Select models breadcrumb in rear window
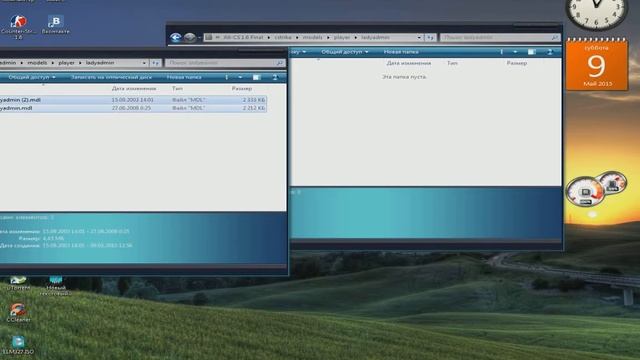Image resolution: width=640 pixels, height=360 pixels. click(312, 37)
